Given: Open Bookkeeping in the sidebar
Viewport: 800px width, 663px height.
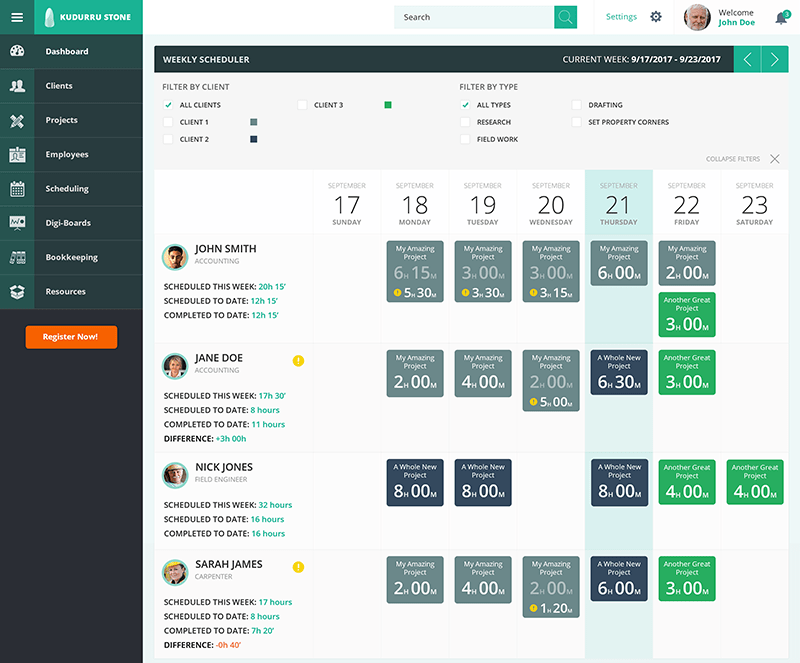Looking at the screenshot, I should 71,257.
